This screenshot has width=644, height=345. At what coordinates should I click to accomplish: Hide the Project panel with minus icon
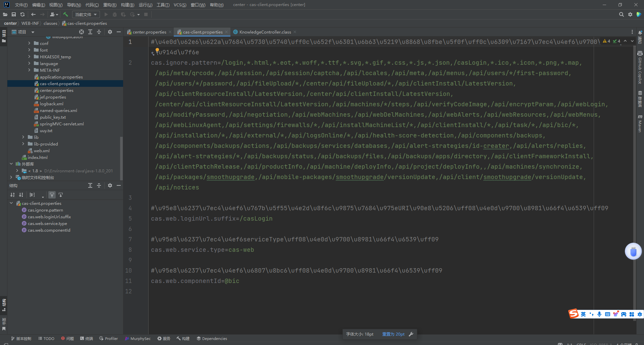coord(119,32)
